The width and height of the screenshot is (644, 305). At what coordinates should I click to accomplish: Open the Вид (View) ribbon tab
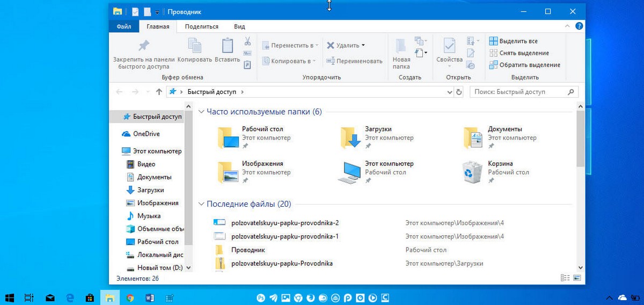point(239,26)
